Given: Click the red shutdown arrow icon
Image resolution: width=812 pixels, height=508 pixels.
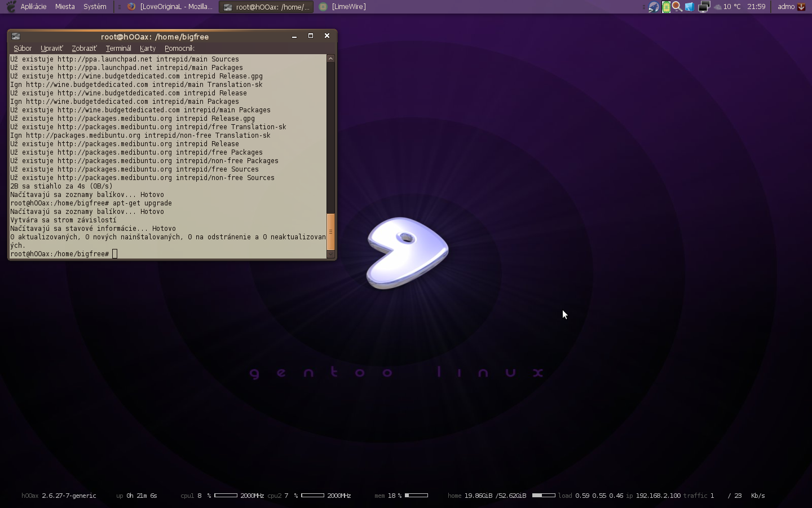Looking at the screenshot, I should tap(801, 7).
